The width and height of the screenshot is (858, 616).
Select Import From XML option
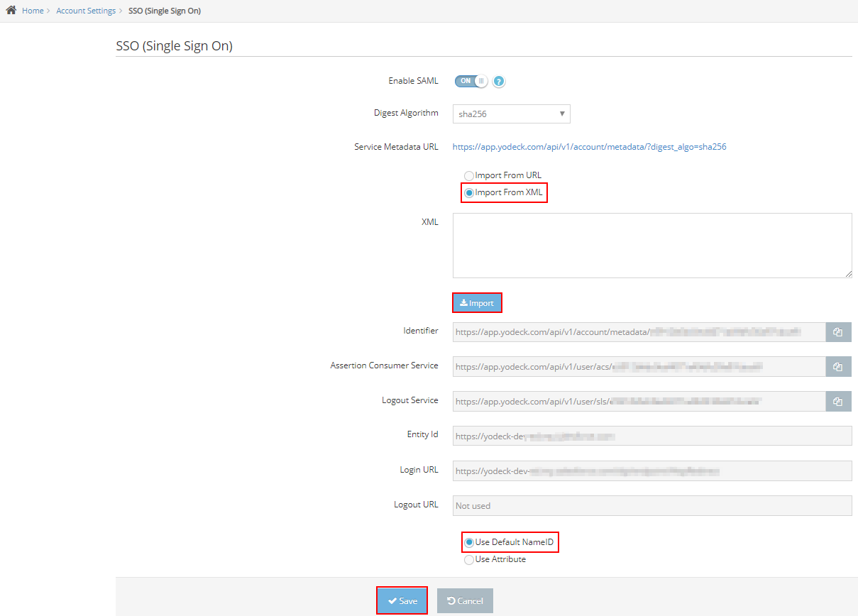pyautogui.click(x=468, y=193)
